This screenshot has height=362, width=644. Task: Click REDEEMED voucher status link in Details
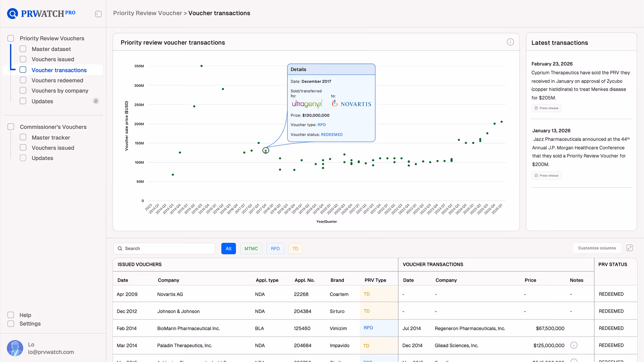point(332,135)
